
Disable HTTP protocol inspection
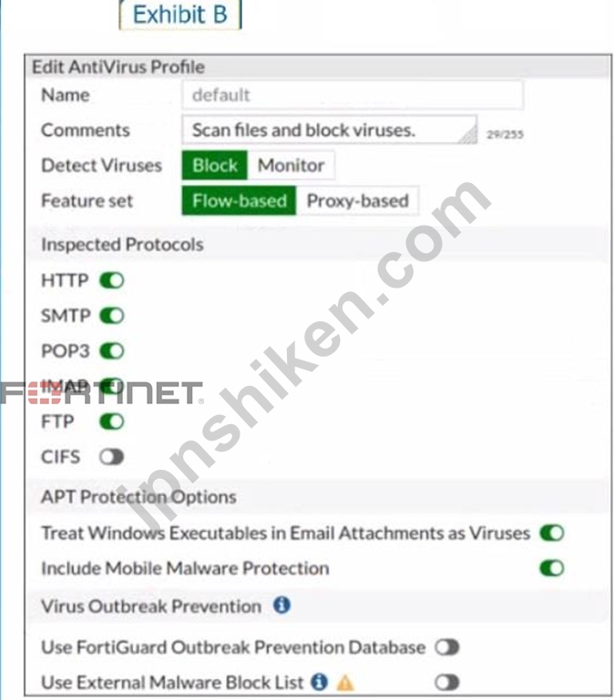point(112,280)
